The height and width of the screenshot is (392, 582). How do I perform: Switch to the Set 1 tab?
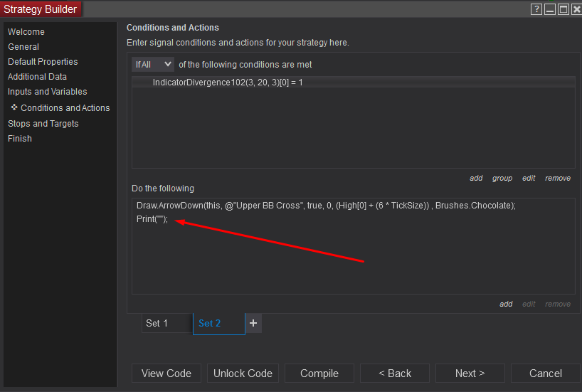167,323
